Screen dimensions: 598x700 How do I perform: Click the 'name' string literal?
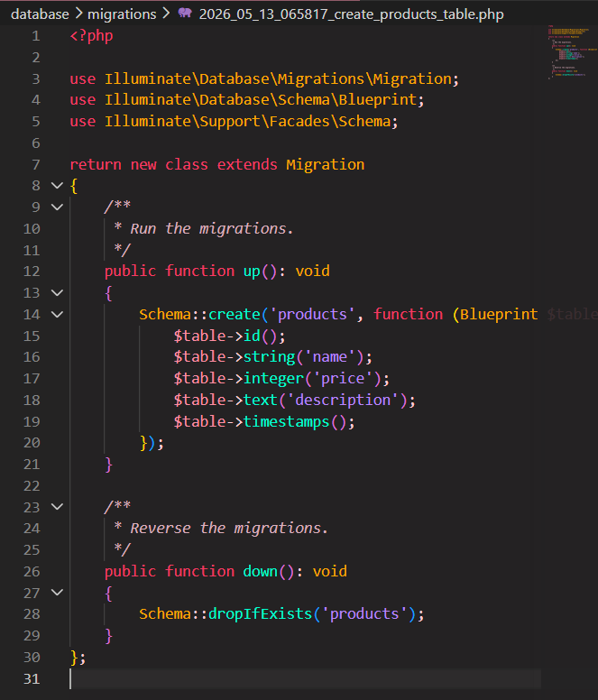click(x=330, y=357)
